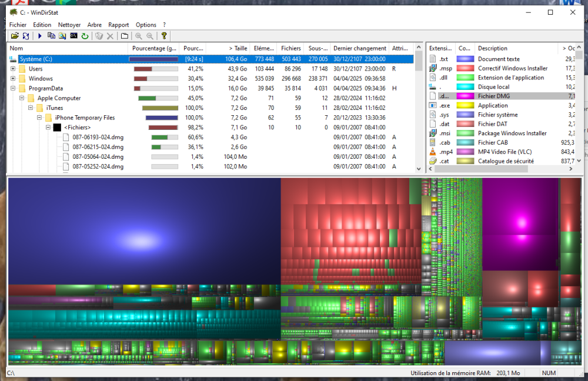
Task: Sort by the Fichiers column header
Action: click(291, 48)
